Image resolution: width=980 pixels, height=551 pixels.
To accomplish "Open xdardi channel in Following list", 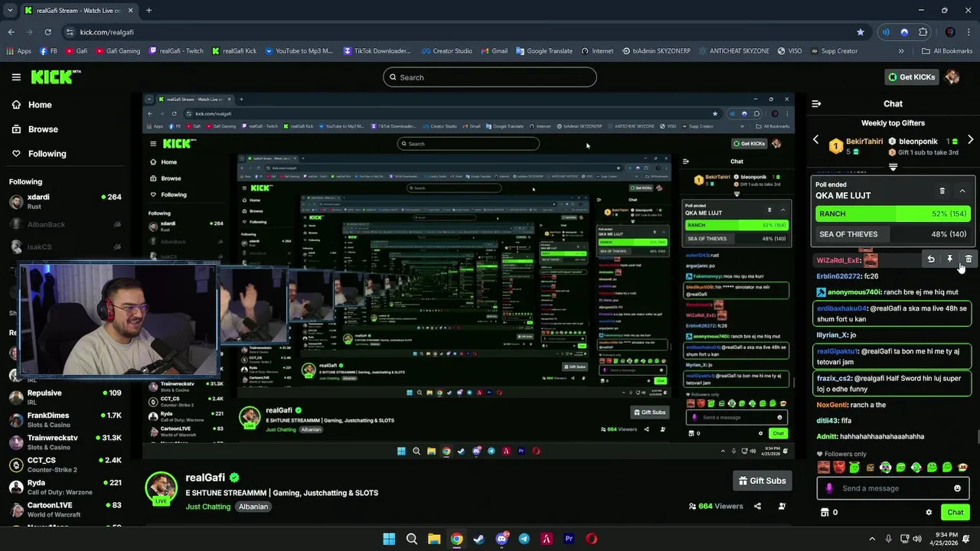I will coord(65,201).
